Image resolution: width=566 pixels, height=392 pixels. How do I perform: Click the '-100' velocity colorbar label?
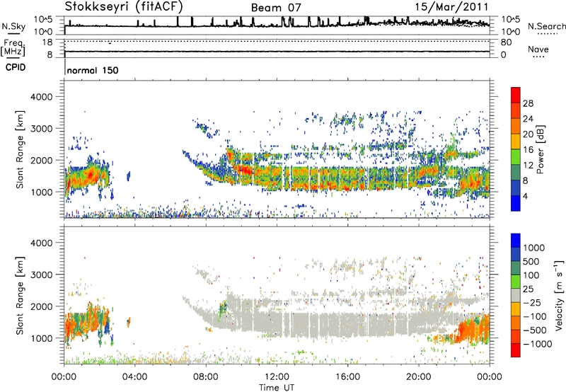pyautogui.click(x=535, y=316)
